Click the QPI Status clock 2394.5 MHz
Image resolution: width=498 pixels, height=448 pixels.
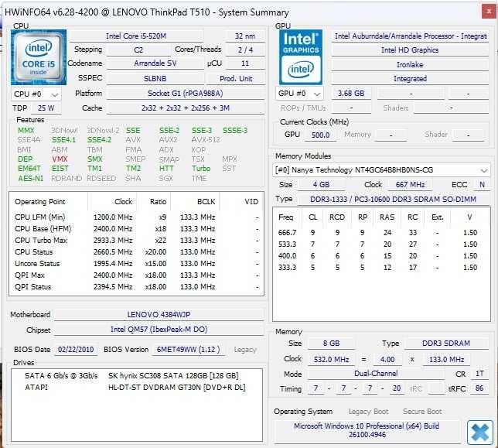point(113,287)
